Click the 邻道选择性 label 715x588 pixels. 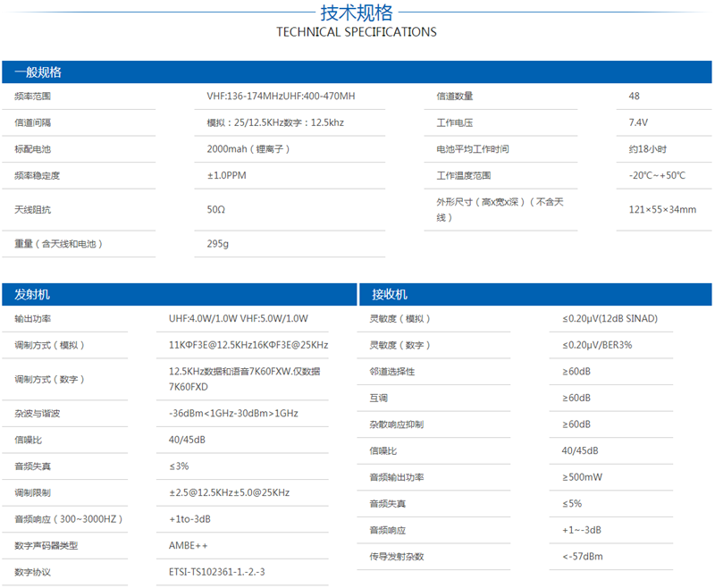pos(392,372)
